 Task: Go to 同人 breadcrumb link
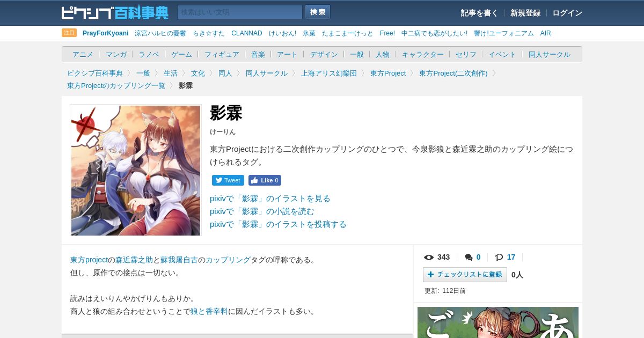pos(225,73)
